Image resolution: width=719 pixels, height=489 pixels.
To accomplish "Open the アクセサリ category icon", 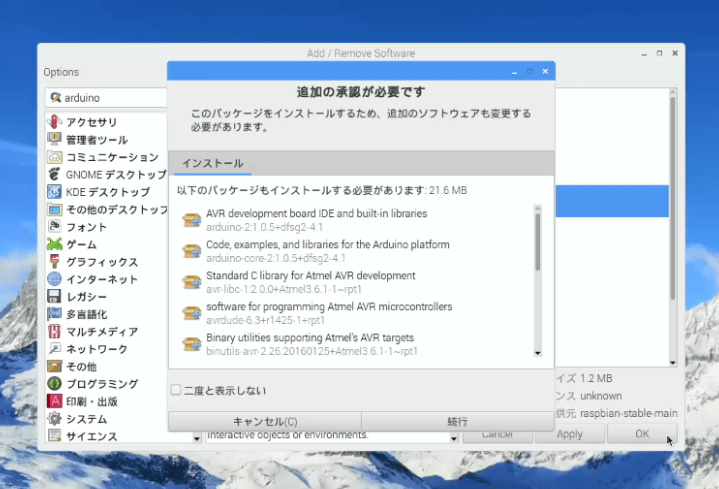I will (54, 122).
